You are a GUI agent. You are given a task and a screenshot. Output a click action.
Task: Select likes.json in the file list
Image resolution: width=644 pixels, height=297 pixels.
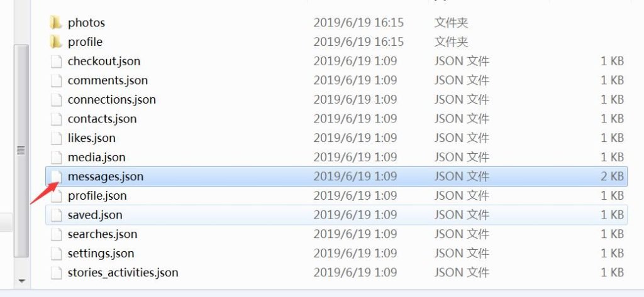(91, 138)
